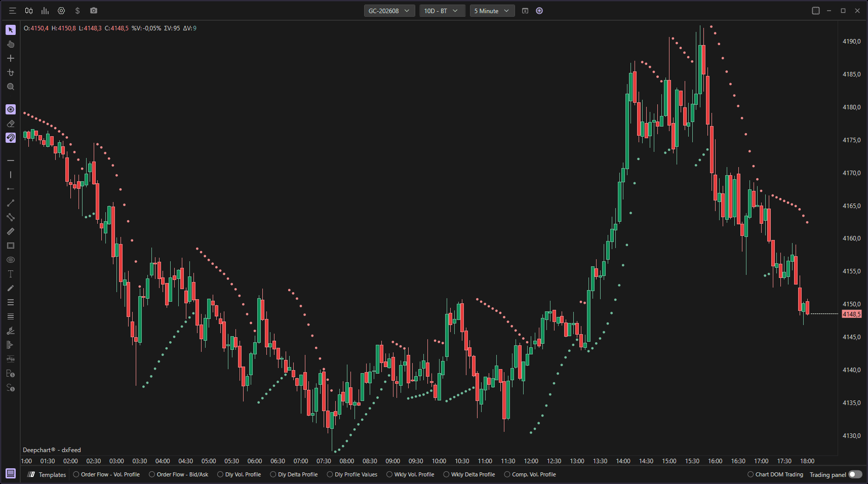Click the 4130,0 price axis label
The width and height of the screenshot is (868, 484).
(x=851, y=436)
